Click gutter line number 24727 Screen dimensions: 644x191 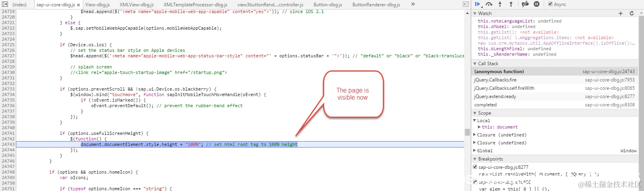click(x=8, y=56)
